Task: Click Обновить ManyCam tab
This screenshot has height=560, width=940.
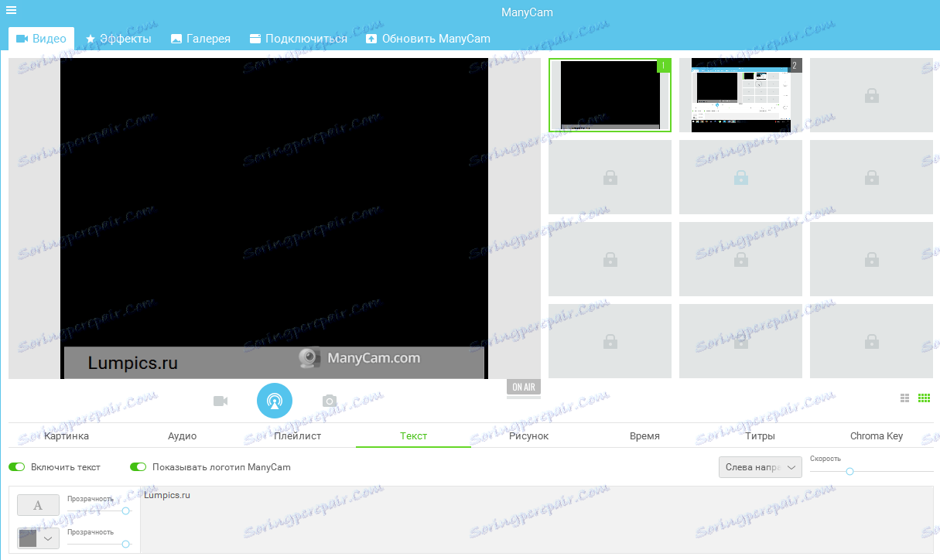Action: click(428, 39)
